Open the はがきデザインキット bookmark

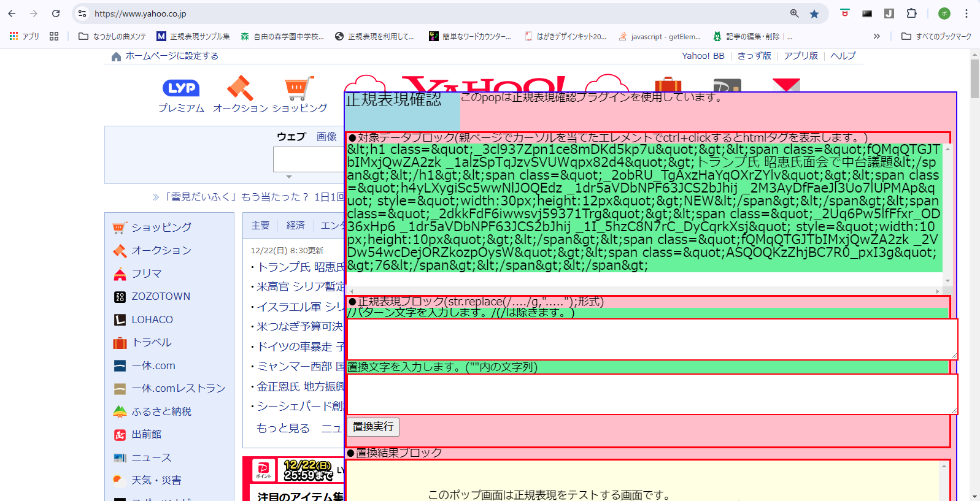[565, 36]
